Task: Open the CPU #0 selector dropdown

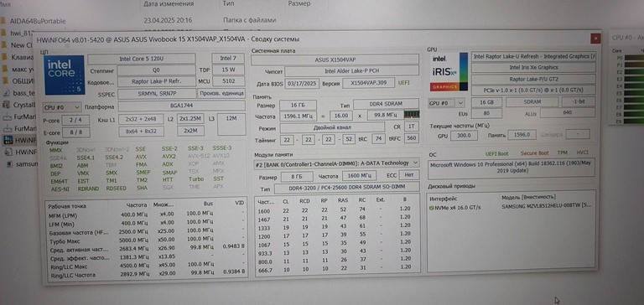Action: (x=62, y=107)
